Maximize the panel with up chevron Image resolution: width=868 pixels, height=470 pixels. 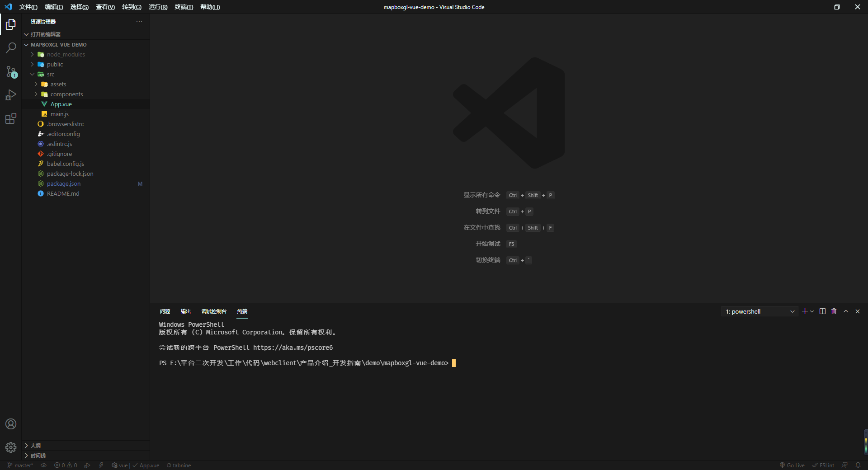point(846,311)
